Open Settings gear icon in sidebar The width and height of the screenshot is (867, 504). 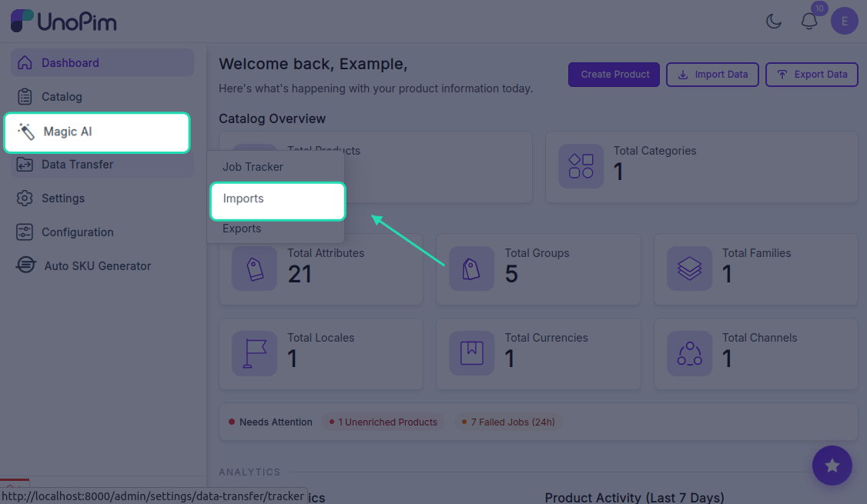click(25, 198)
